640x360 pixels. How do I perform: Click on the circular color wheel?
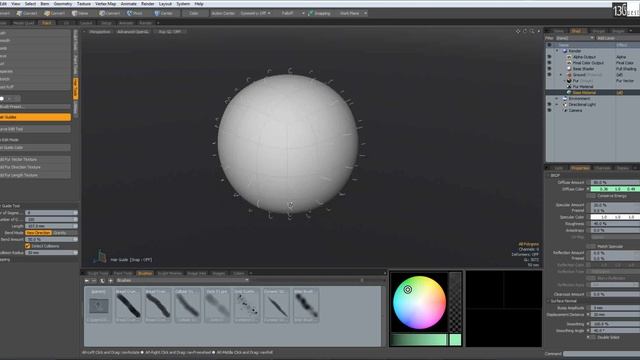pyautogui.click(x=419, y=302)
